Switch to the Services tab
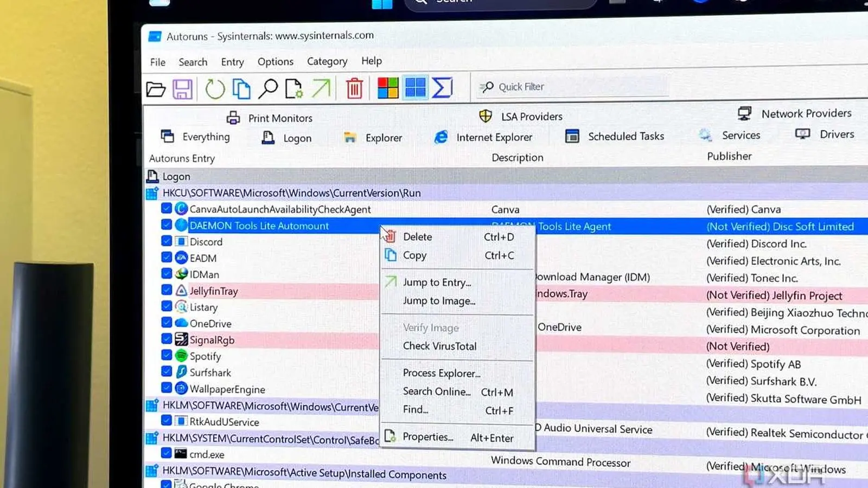This screenshot has width=868, height=488. point(730,135)
